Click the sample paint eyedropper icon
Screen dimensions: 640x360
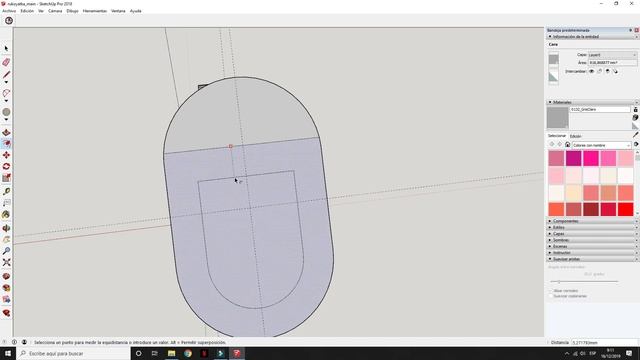(636, 135)
